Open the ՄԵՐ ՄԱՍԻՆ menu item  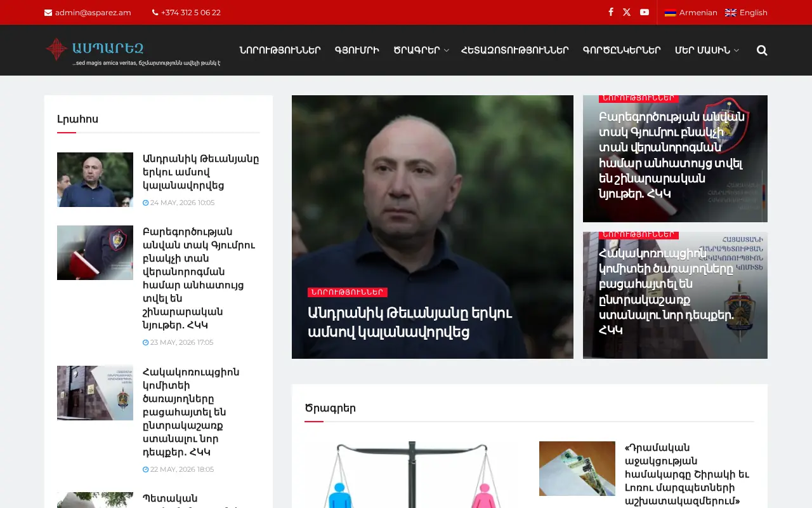703,50
